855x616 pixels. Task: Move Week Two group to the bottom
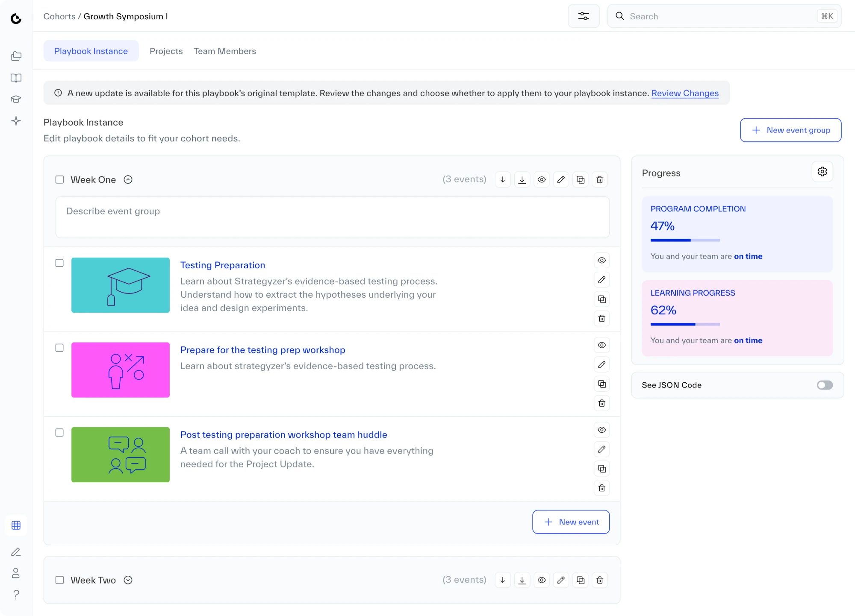522,580
